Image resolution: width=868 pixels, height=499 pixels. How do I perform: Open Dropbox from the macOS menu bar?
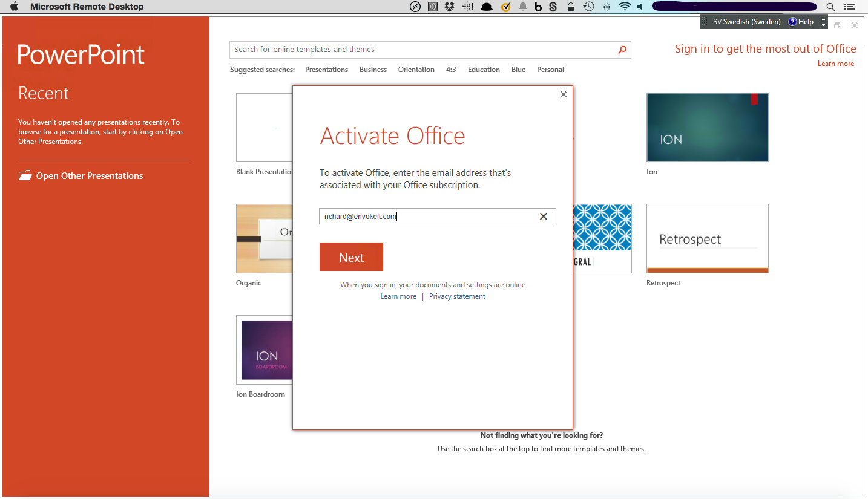pyautogui.click(x=449, y=7)
